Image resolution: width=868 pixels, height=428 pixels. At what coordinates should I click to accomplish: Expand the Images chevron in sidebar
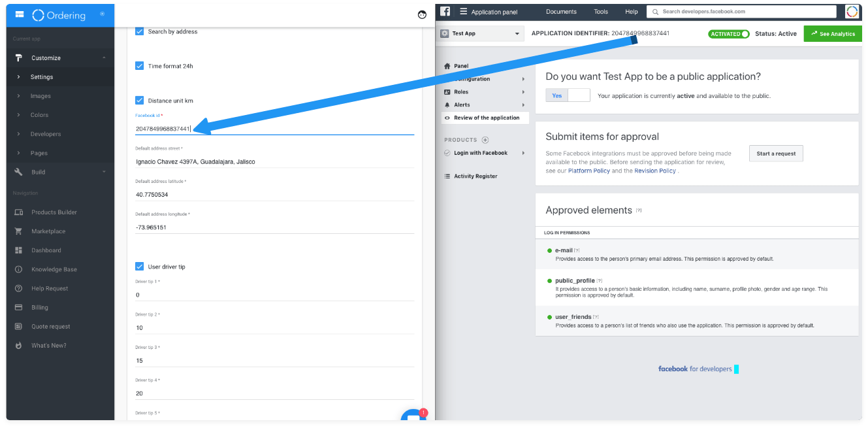(x=18, y=96)
